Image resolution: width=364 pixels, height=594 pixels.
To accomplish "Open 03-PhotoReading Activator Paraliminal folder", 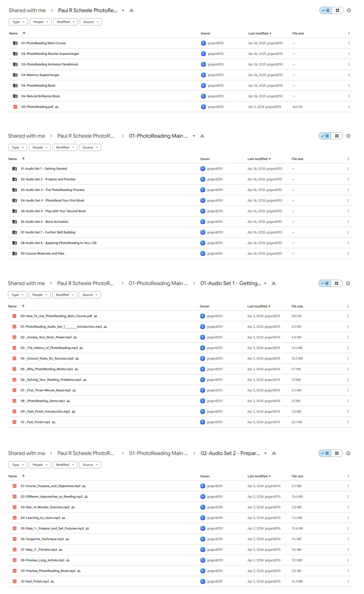I will click(50, 64).
